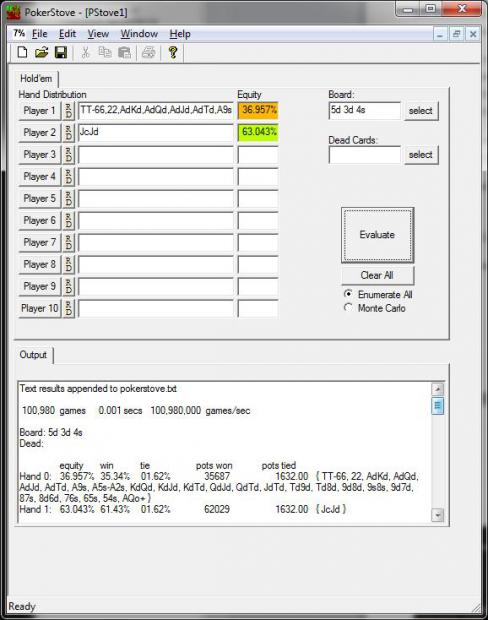
Task: Click the R/D icon for Player 5
Action: (68, 198)
